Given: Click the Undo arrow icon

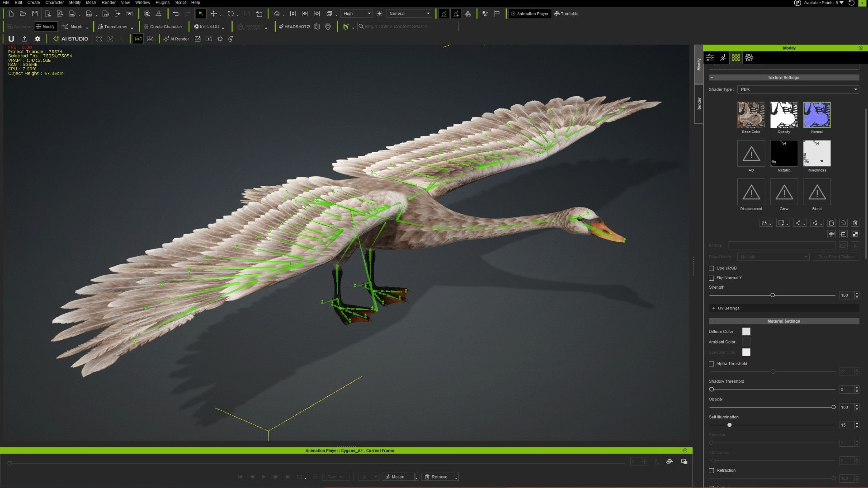Looking at the screenshot, I should tap(176, 14).
